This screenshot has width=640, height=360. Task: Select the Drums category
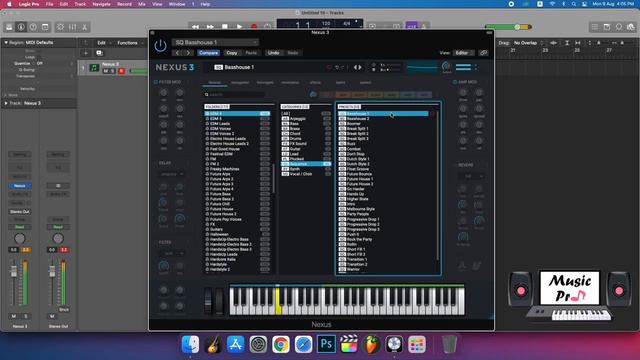[x=306, y=139]
